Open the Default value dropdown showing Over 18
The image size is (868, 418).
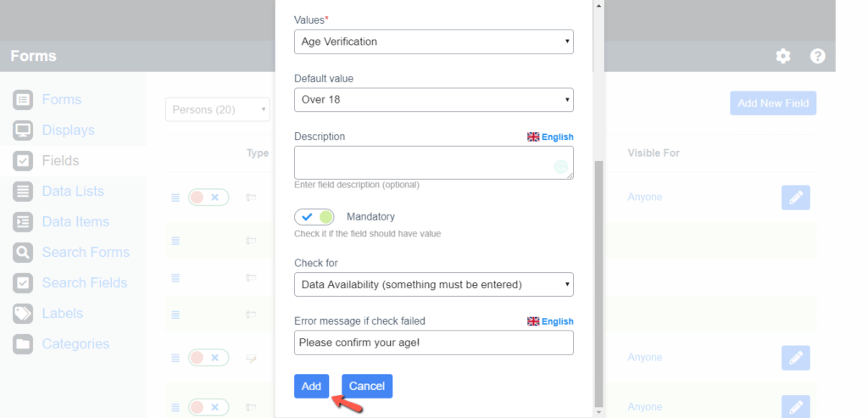coord(433,100)
